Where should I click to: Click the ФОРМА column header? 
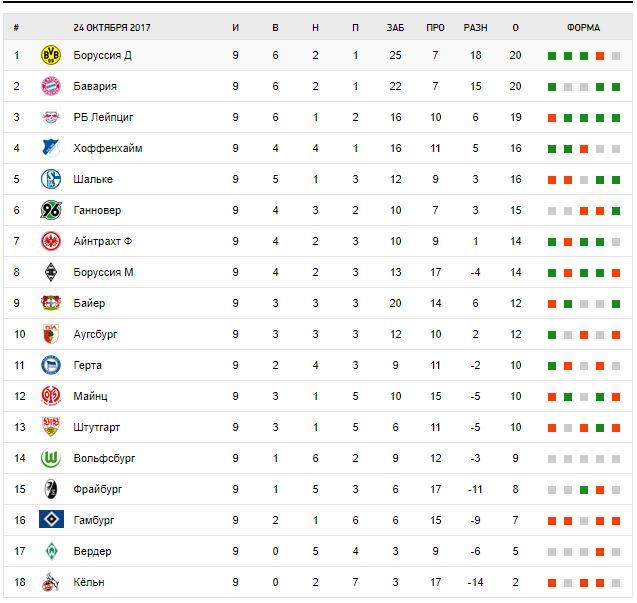click(x=583, y=27)
